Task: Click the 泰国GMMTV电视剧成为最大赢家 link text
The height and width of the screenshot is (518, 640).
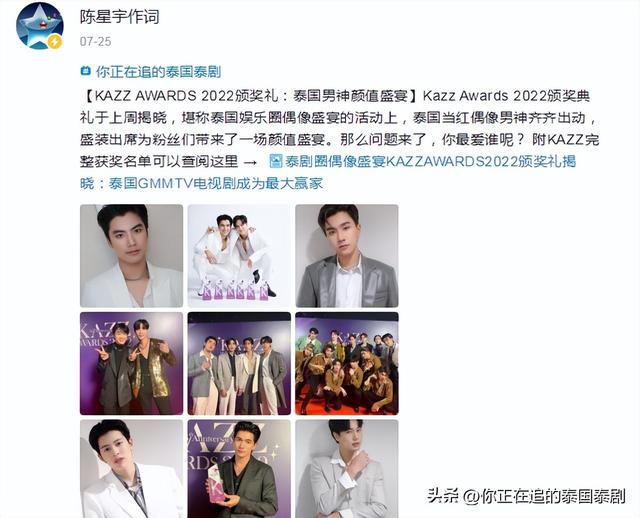Action: pyautogui.click(x=216, y=183)
